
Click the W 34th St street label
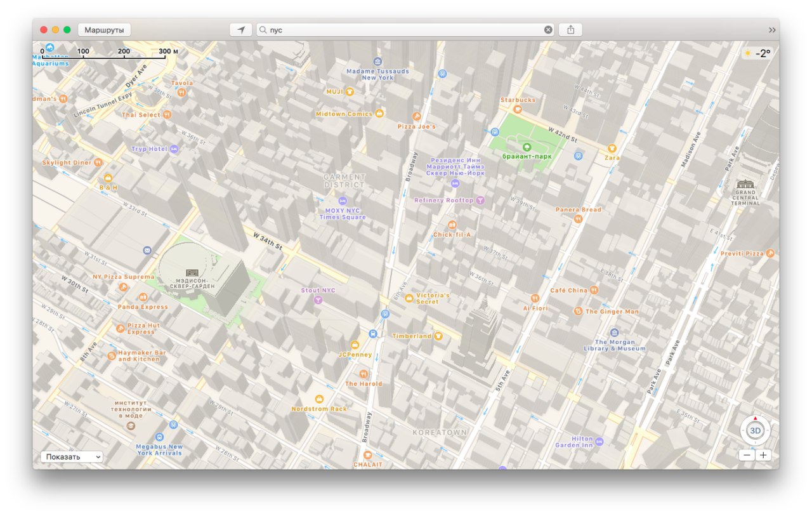[268, 241]
